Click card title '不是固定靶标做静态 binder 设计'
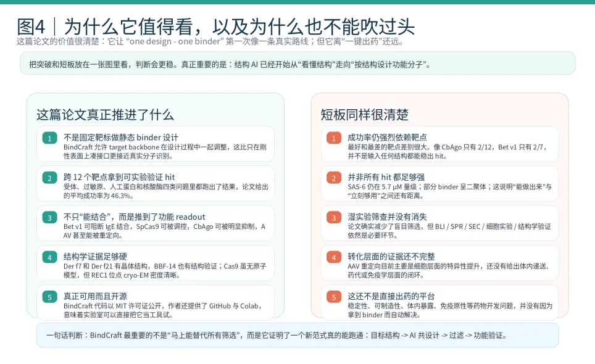 tap(121, 137)
